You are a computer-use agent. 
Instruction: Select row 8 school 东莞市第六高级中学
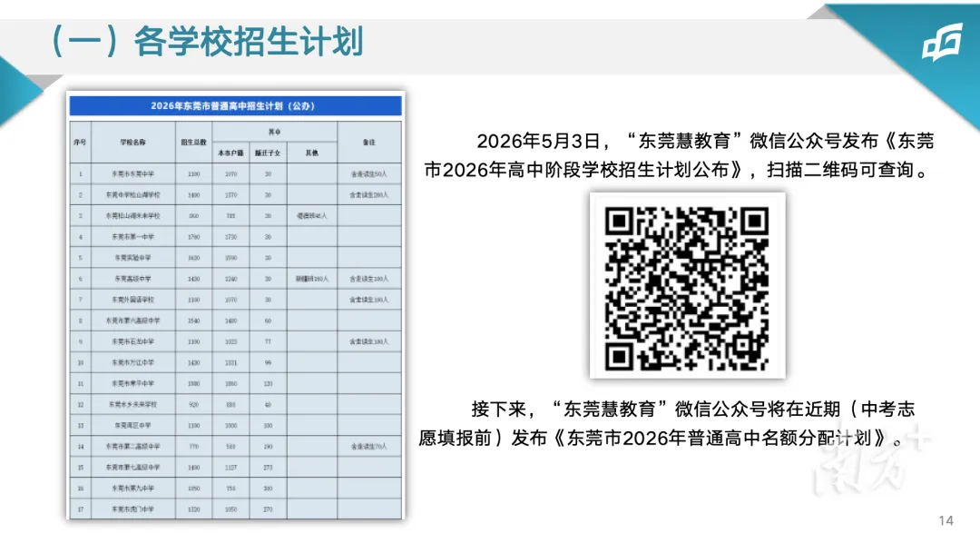(133, 321)
